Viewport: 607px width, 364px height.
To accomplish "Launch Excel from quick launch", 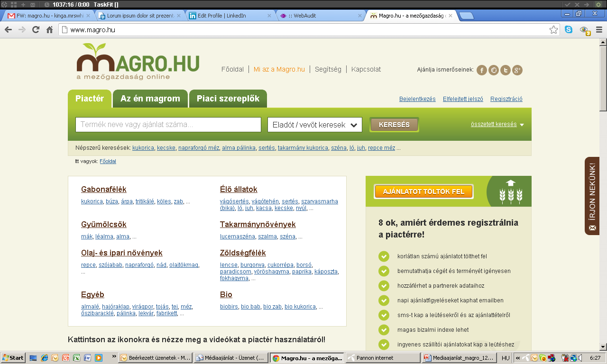I will click(x=76, y=358).
